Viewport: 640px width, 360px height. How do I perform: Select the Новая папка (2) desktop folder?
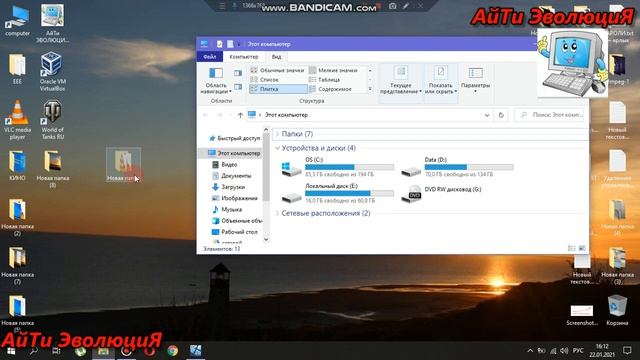coord(17,217)
